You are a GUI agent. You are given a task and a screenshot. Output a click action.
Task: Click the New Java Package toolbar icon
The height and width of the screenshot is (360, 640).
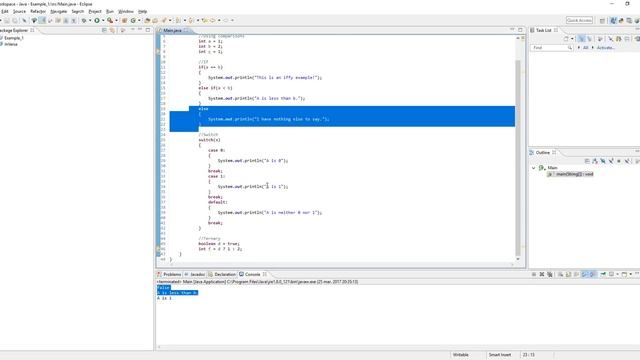(x=125, y=20)
